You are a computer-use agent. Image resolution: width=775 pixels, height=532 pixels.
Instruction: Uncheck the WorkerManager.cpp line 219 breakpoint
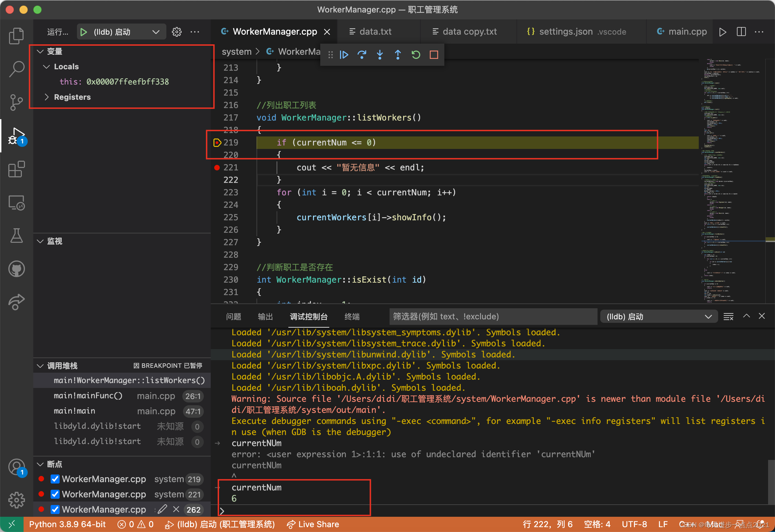click(x=55, y=479)
